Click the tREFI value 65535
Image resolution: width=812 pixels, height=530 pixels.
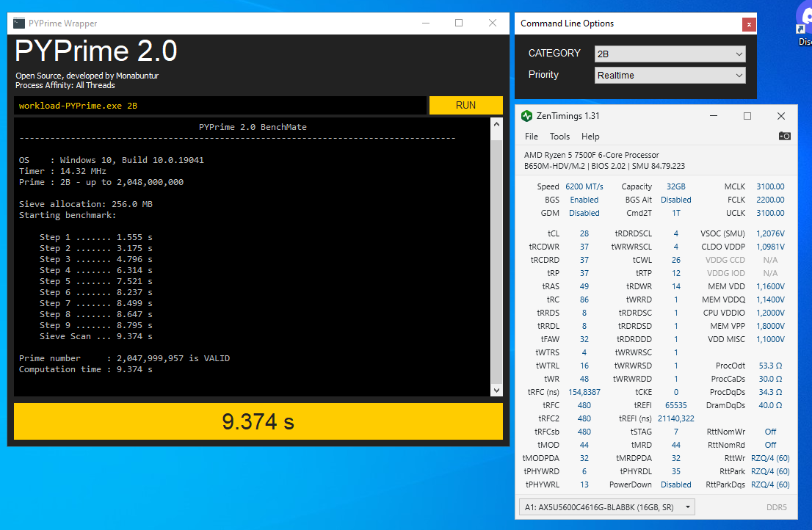pyautogui.click(x=675, y=405)
